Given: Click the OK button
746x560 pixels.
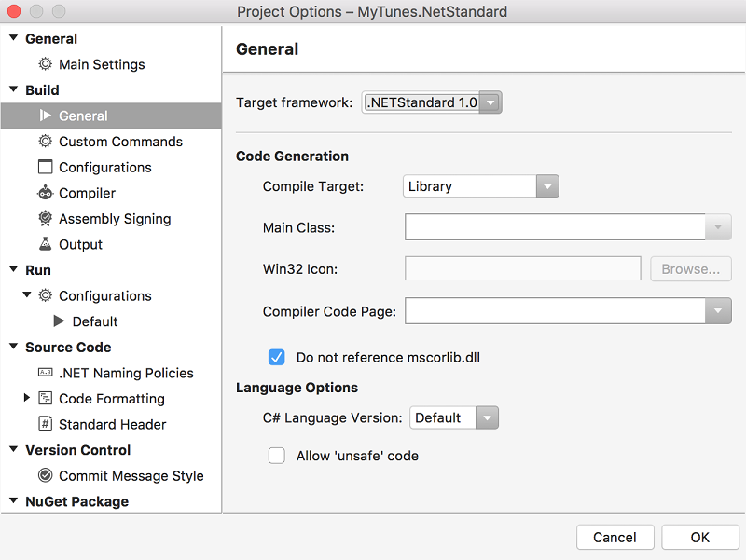Looking at the screenshot, I should [x=700, y=538].
